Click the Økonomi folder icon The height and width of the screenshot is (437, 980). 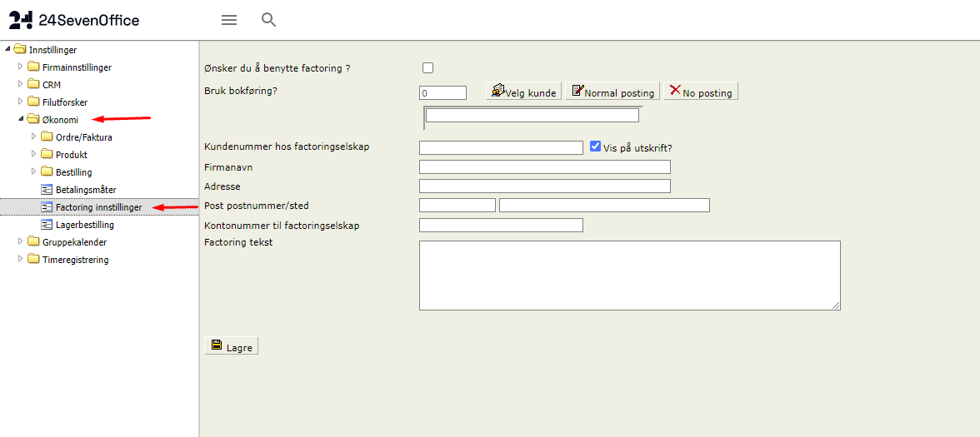(x=33, y=120)
